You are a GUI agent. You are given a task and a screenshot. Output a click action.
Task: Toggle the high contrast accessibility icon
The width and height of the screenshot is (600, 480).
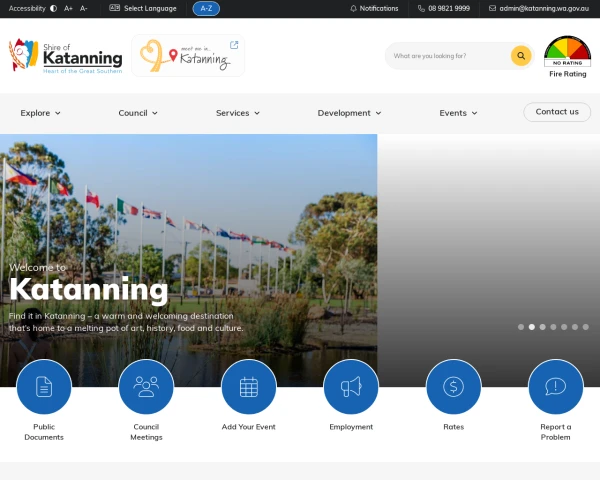(54, 8)
